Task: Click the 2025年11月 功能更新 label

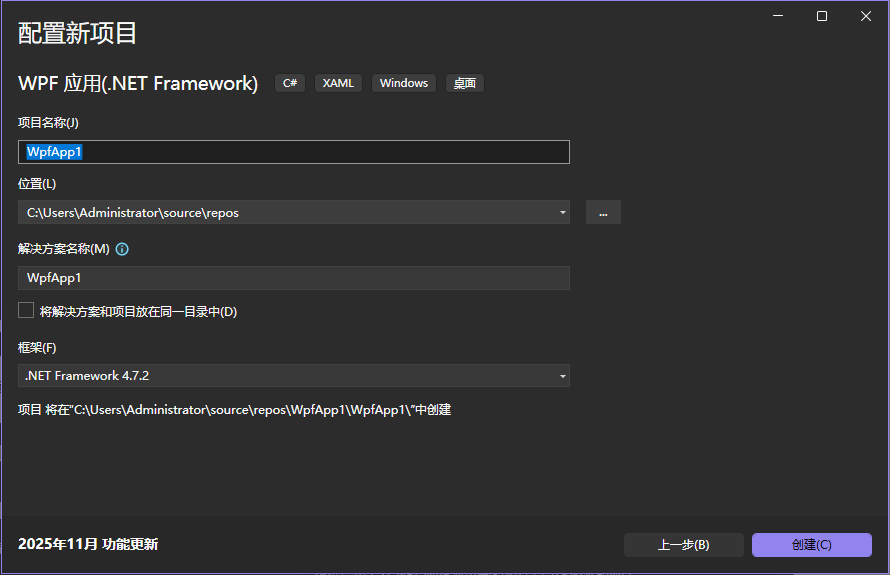Action: [x=88, y=544]
